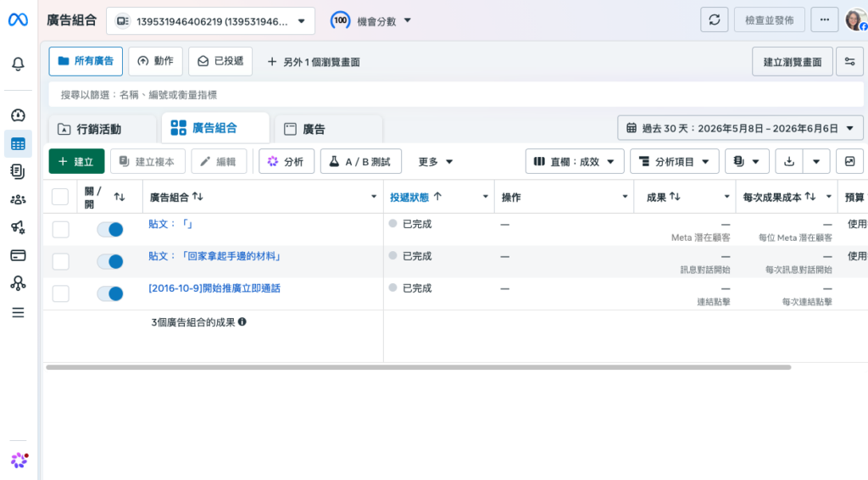Open the [2016-10-9]開始推廣立即通話 link
The image size is (868, 480).
[214, 287]
